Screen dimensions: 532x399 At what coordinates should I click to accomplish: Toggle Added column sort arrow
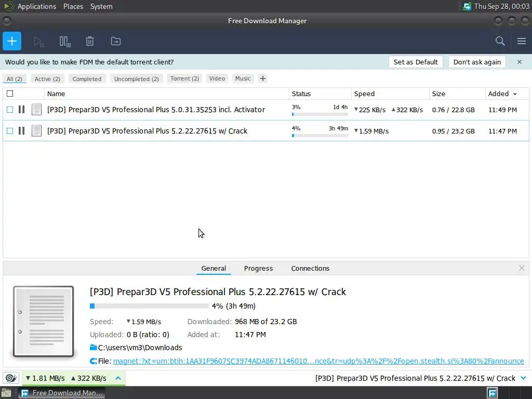pos(515,94)
